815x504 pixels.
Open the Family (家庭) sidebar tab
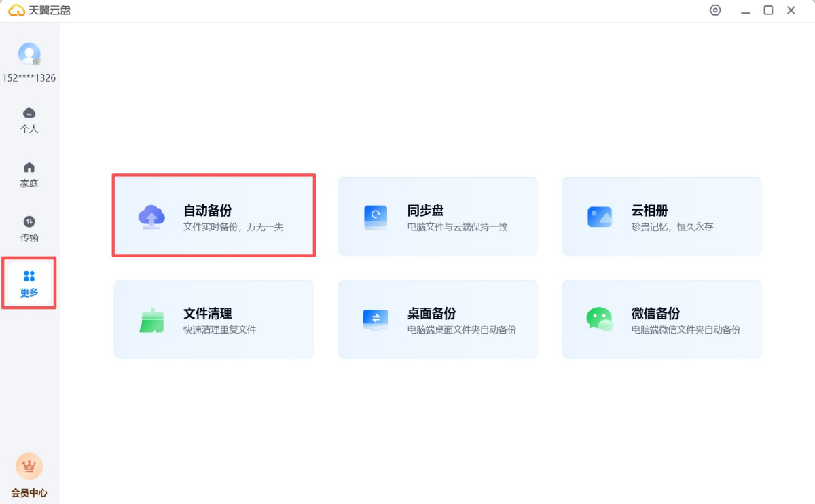click(29, 174)
